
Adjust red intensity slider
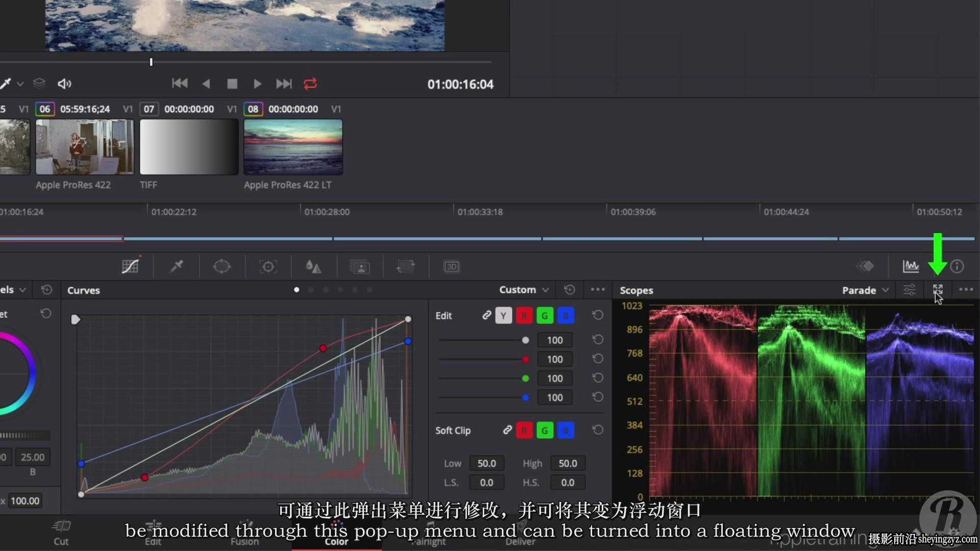(x=484, y=359)
